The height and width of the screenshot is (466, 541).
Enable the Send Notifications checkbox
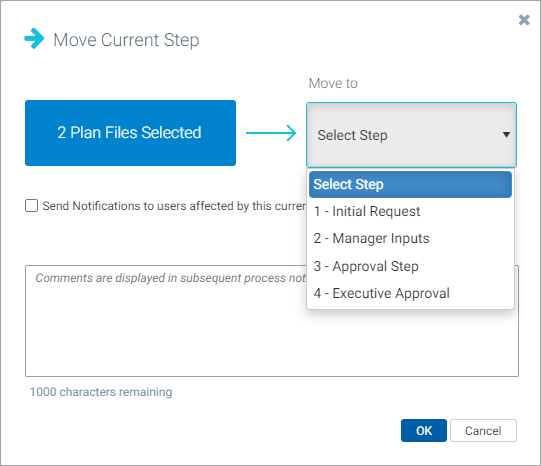click(31, 206)
